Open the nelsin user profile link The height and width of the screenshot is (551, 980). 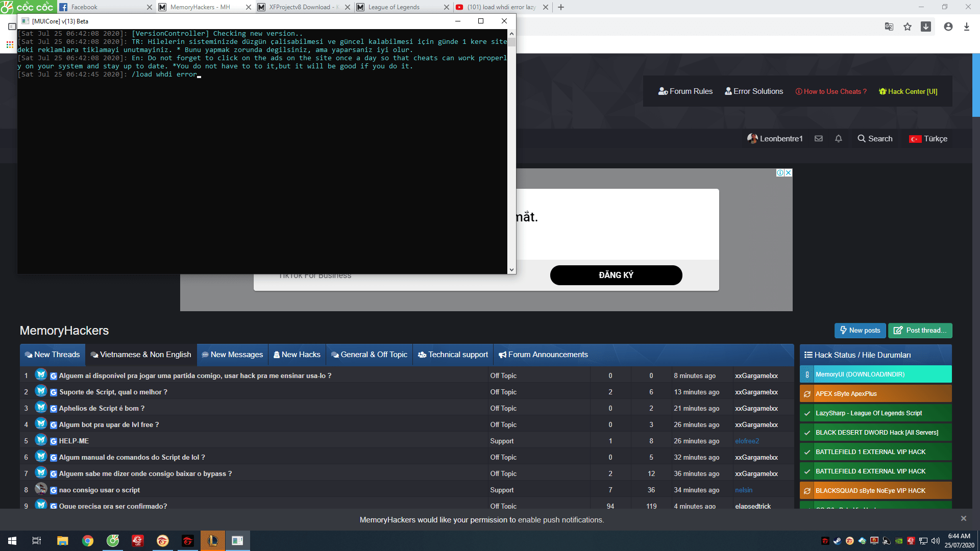[744, 490]
